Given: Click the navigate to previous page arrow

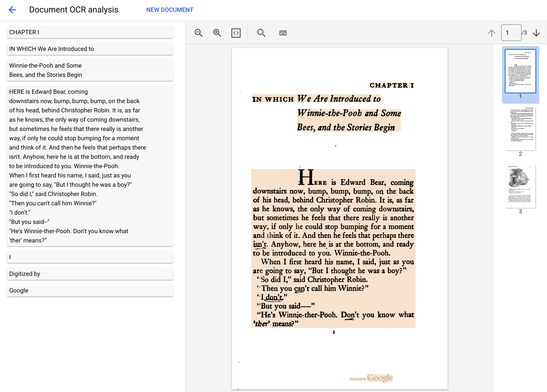Looking at the screenshot, I should pyautogui.click(x=491, y=33).
